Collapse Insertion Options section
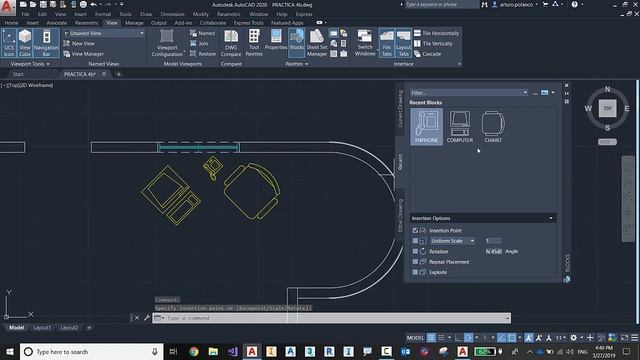 click(551, 218)
